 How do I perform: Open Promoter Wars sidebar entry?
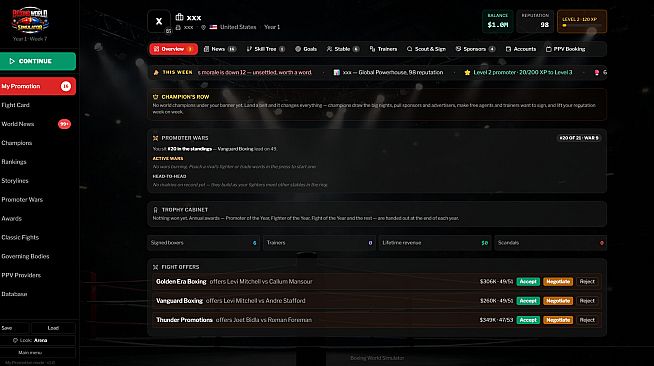coord(22,200)
